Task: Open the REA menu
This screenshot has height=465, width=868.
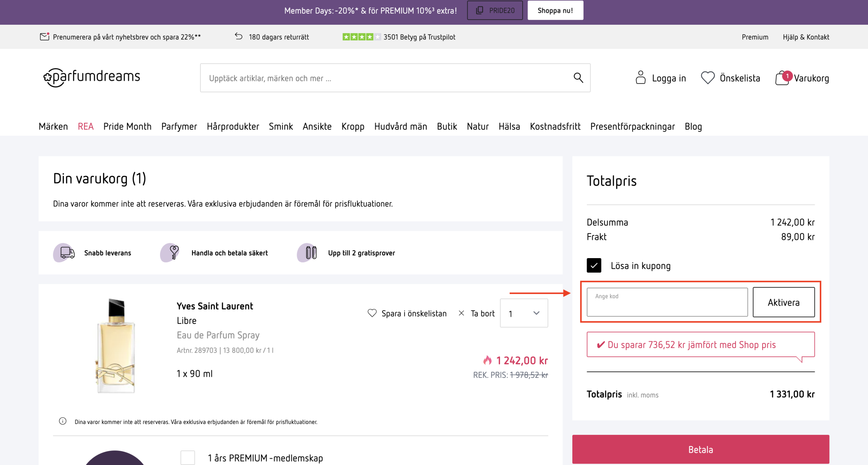Action: point(85,127)
